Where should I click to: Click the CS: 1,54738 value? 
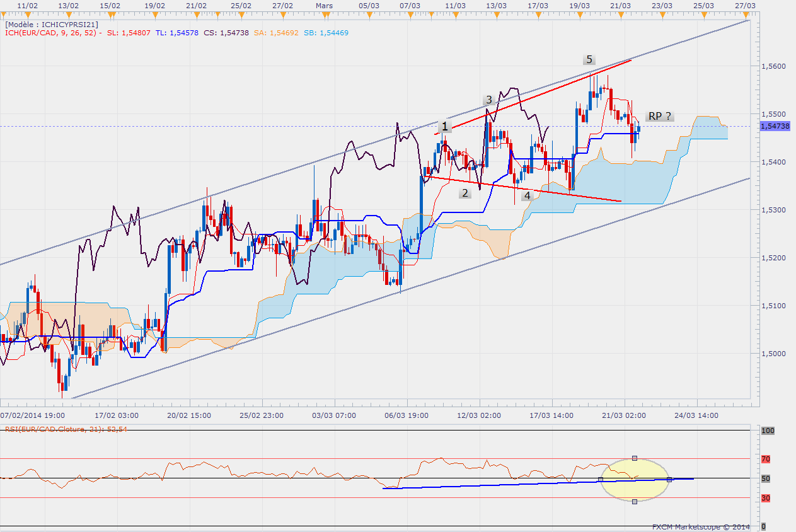226,32
